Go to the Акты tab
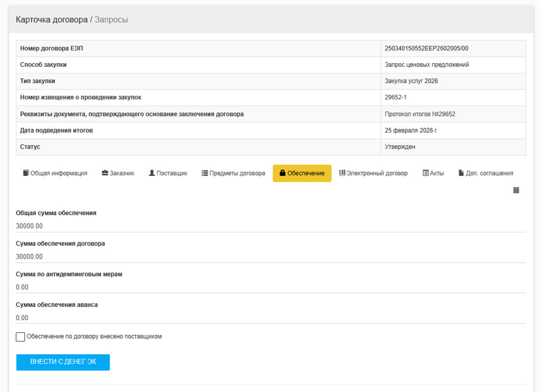Image resolution: width=540 pixels, height=392 pixels. pyautogui.click(x=436, y=173)
